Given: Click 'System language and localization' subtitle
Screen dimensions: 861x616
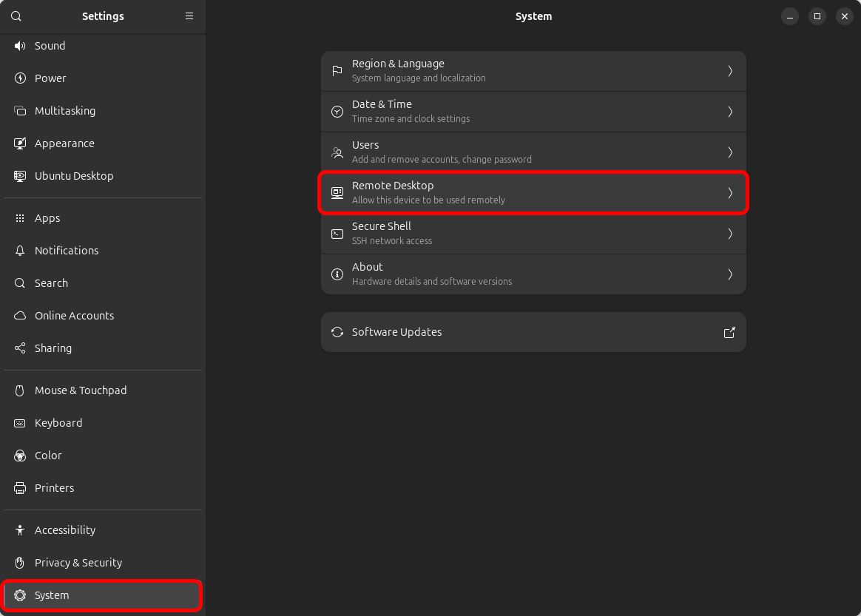Looking at the screenshot, I should click(419, 78).
